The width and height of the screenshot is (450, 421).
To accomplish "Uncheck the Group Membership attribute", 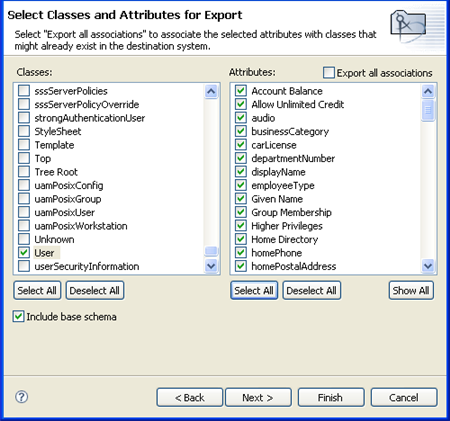I will point(241,212).
